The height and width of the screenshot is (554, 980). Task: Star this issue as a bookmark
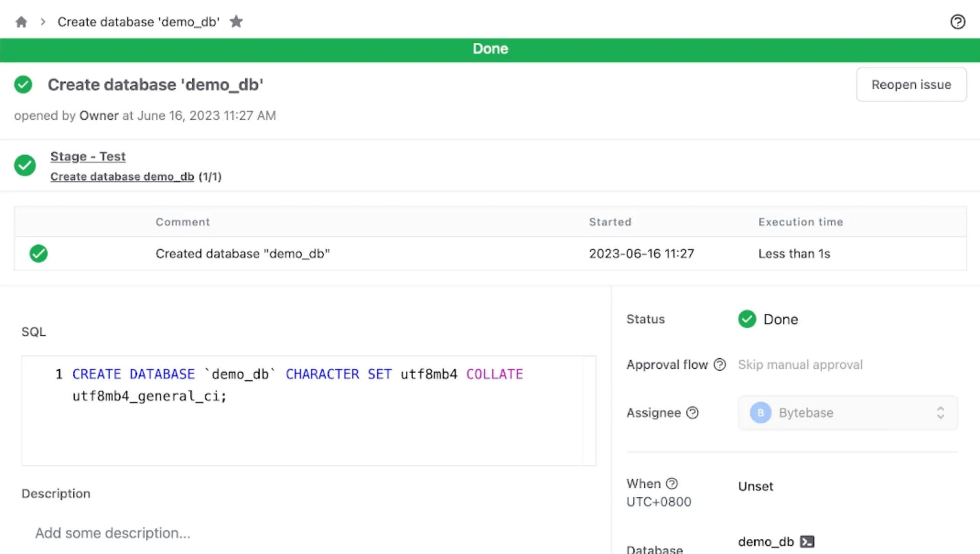click(x=236, y=22)
